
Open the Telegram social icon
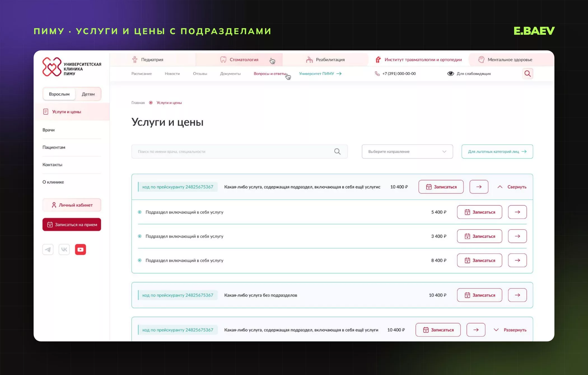48,249
